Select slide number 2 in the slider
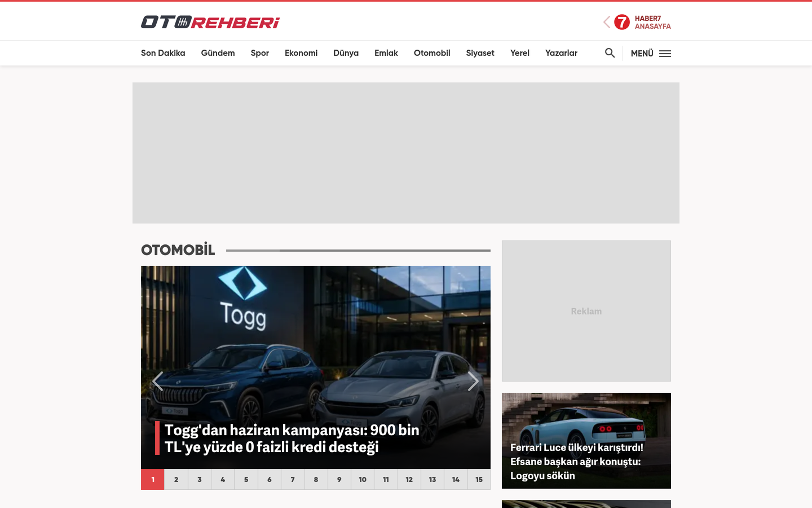Screen dimensions: 812x508 (176, 479)
